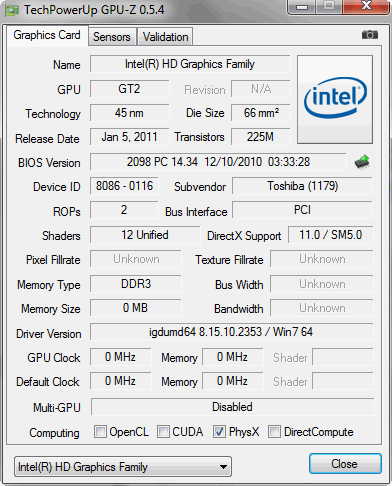Screen dimensions: 392x486
Task: Enable the OpenCL checkbox
Action: 100,432
